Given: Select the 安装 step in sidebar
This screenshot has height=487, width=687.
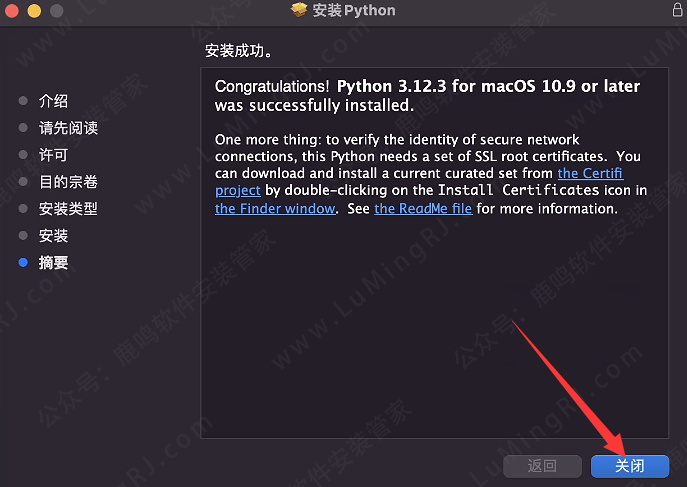Looking at the screenshot, I should (x=53, y=236).
